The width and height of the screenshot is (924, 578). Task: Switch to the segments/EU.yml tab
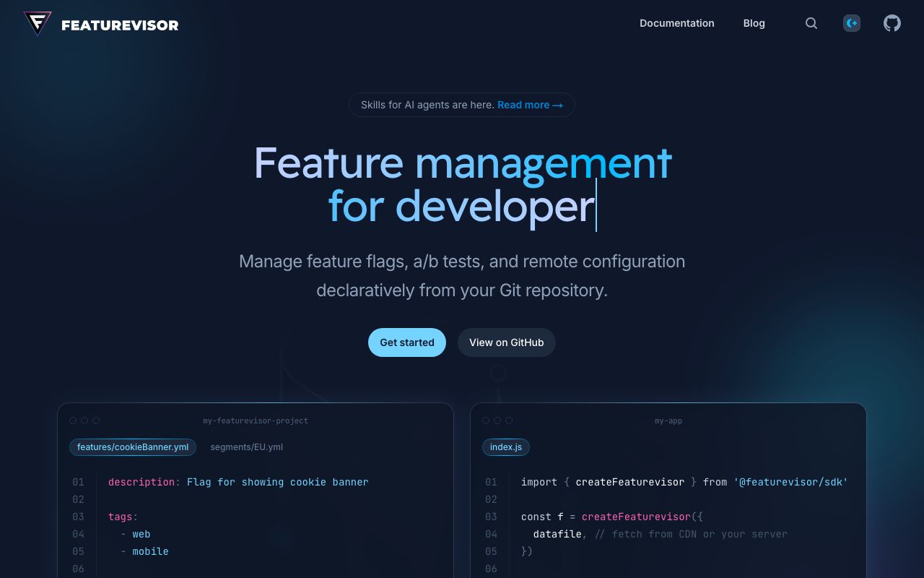(247, 447)
